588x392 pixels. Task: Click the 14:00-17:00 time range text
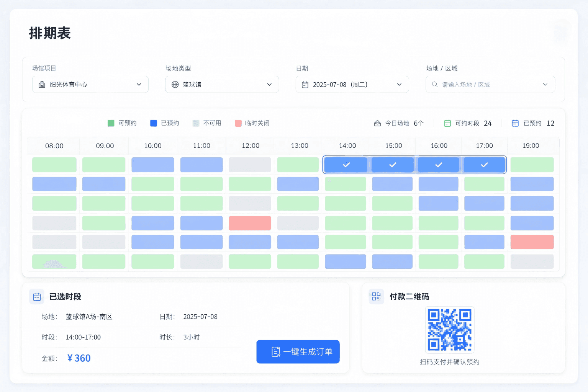83,337
